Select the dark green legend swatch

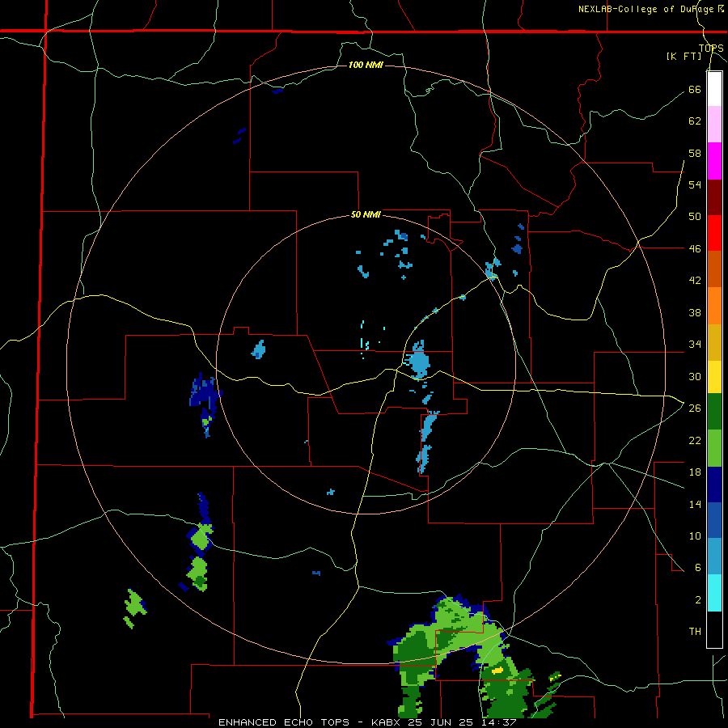pos(714,412)
